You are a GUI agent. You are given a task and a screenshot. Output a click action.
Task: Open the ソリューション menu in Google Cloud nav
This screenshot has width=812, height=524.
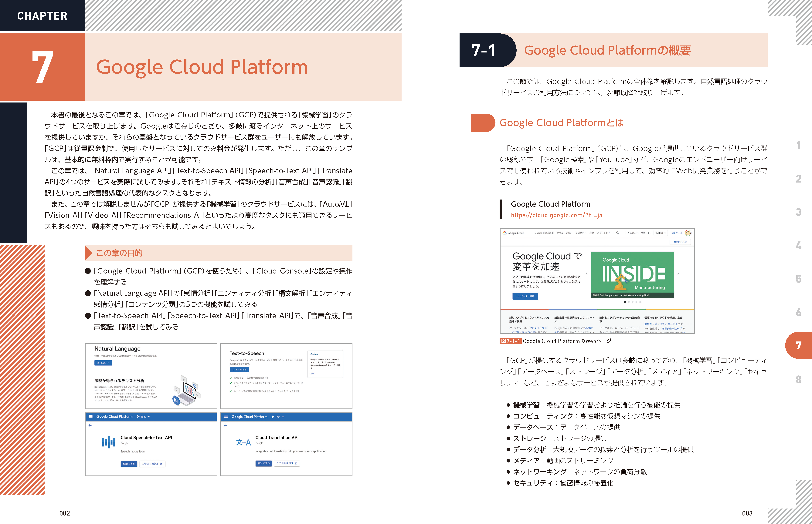tap(564, 233)
